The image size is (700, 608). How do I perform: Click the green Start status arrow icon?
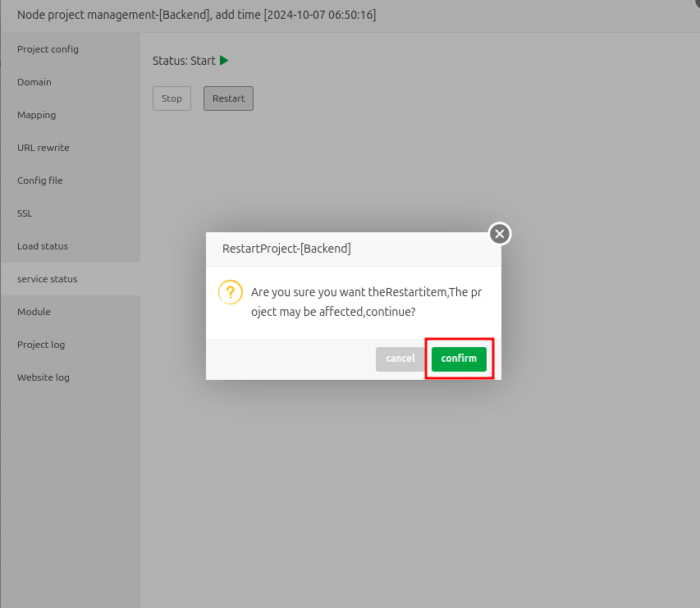tap(224, 61)
